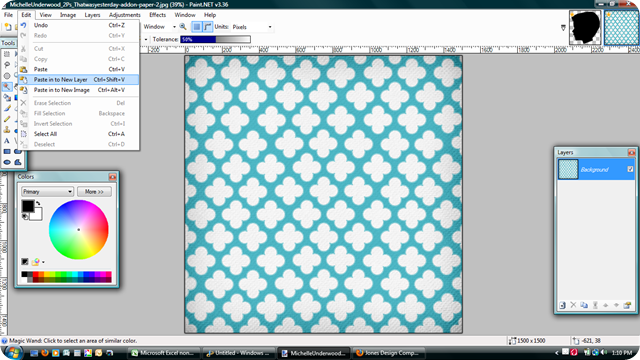The image size is (640, 360).
Task: Toggle the pixel grid button
Action: point(197,27)
